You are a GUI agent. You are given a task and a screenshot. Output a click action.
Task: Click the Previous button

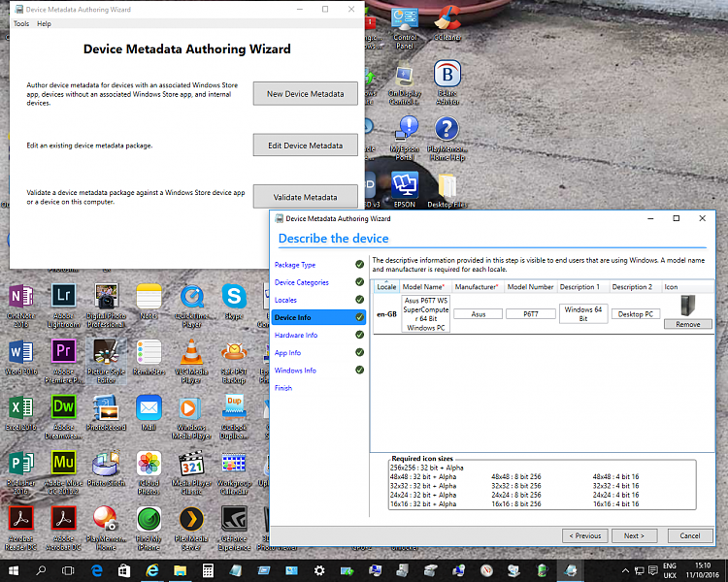[585, 535]
